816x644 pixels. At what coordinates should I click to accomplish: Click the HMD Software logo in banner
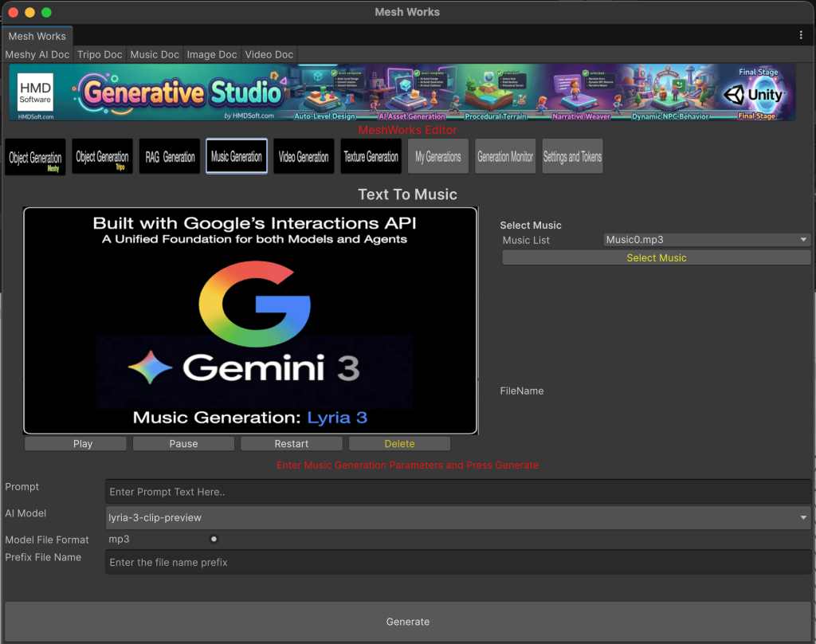click(35, 92)
